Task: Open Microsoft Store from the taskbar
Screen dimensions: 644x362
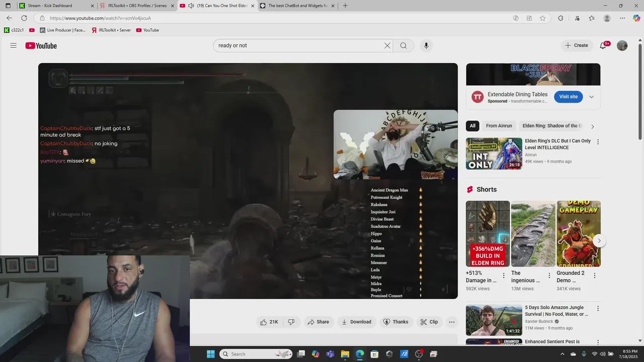Action: coord(374,354)
